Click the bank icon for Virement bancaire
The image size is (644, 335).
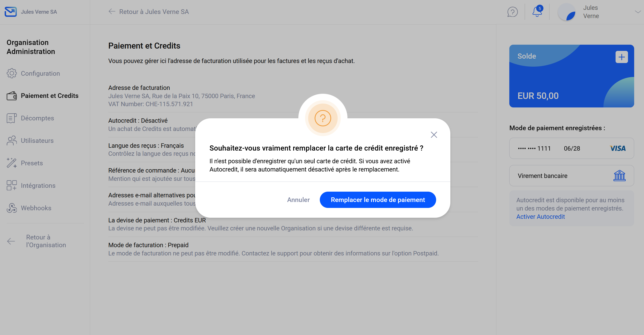point(619,176)
